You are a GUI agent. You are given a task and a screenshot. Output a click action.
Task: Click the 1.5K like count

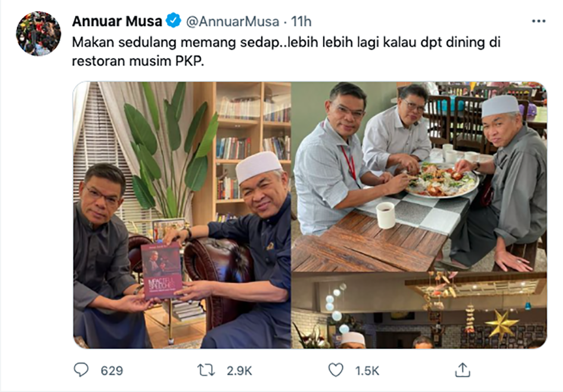pyautogui.click(x=367, y=371)
